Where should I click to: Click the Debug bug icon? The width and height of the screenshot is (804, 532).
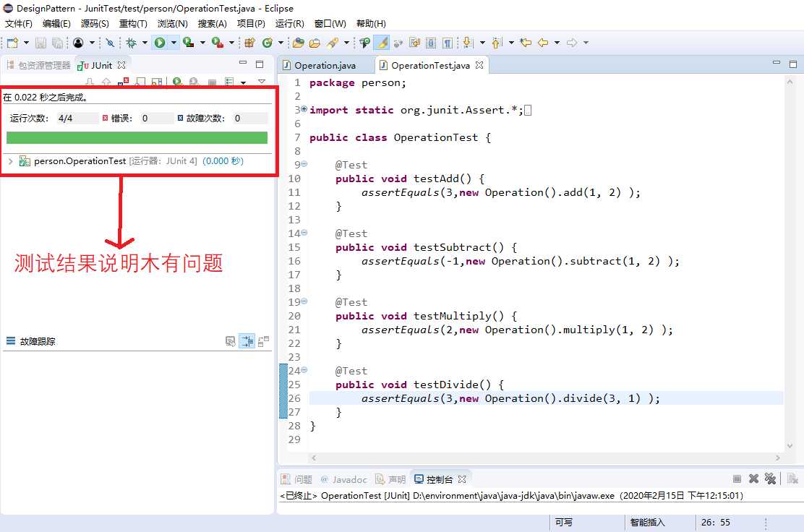pyautogui.click(x=132, y=43)
